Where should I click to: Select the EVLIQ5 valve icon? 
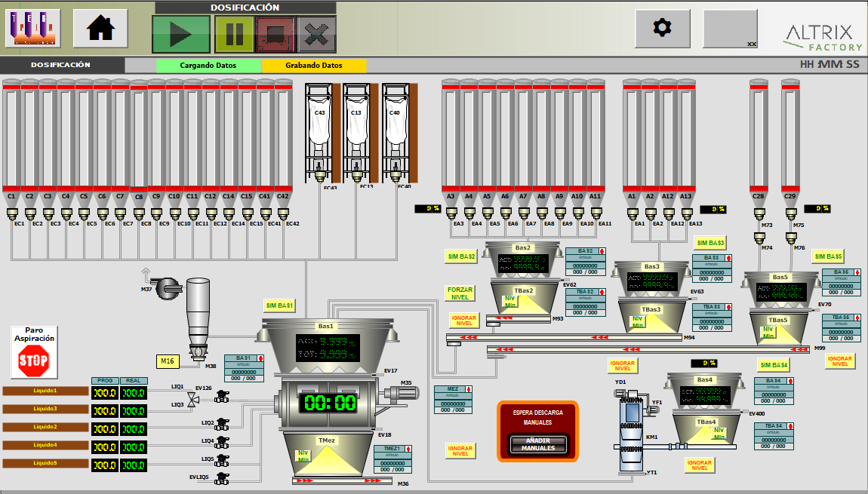coord(221,478)
